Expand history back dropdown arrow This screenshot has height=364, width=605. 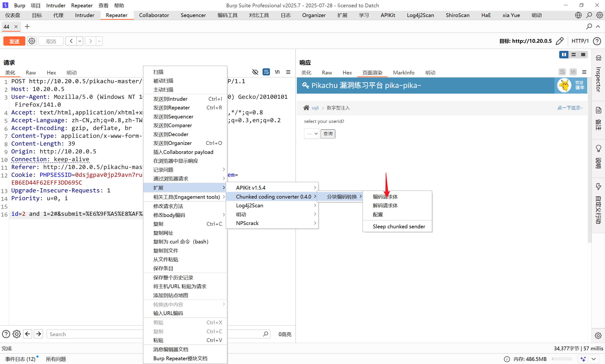point(80,41)
